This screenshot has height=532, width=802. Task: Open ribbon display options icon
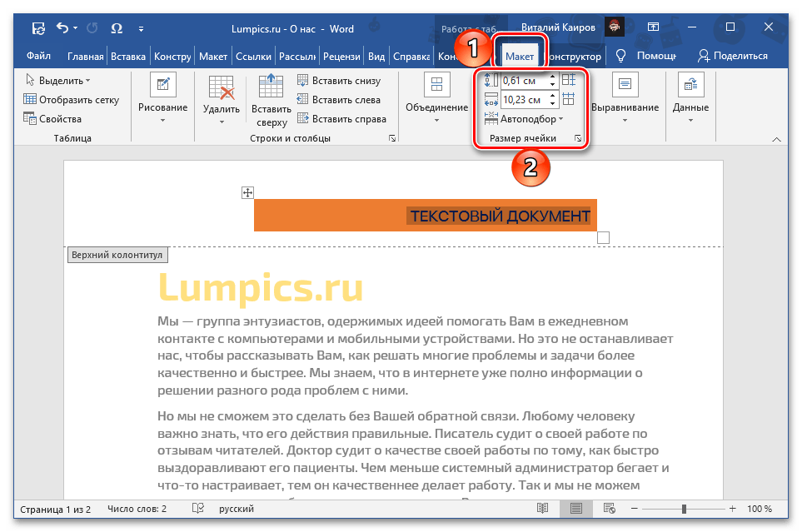(x=653, y=27)
